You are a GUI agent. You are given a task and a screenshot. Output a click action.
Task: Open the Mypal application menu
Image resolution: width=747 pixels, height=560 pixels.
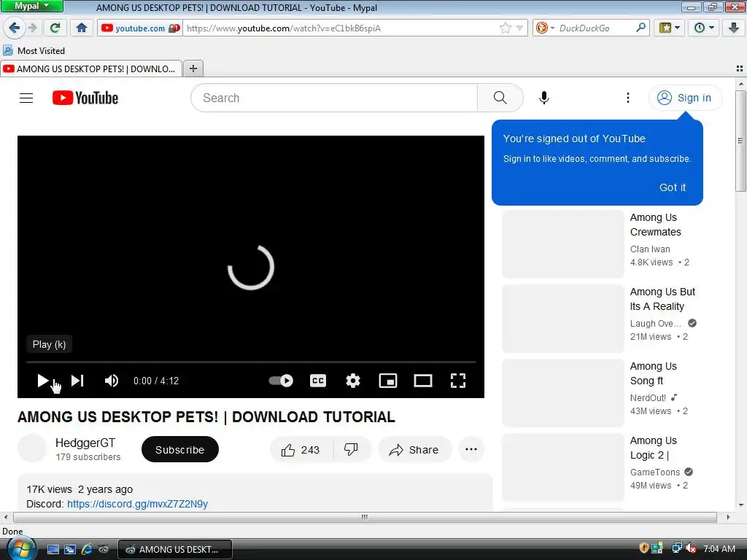click(31, 6)
